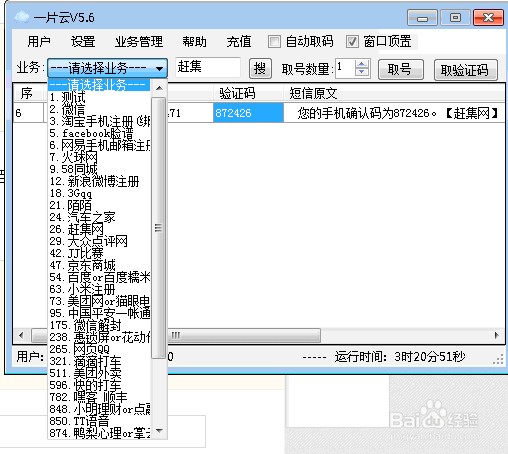Increase 取号数量 with the up arrow
Image resolution: width=508 pixels, height=454 pixels.
coord(362,64)
